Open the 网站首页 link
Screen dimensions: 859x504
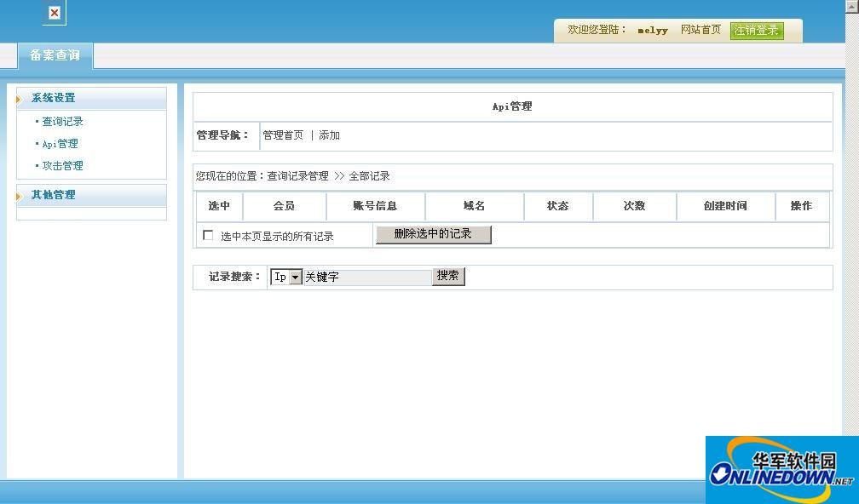click(x=700, y=30)
